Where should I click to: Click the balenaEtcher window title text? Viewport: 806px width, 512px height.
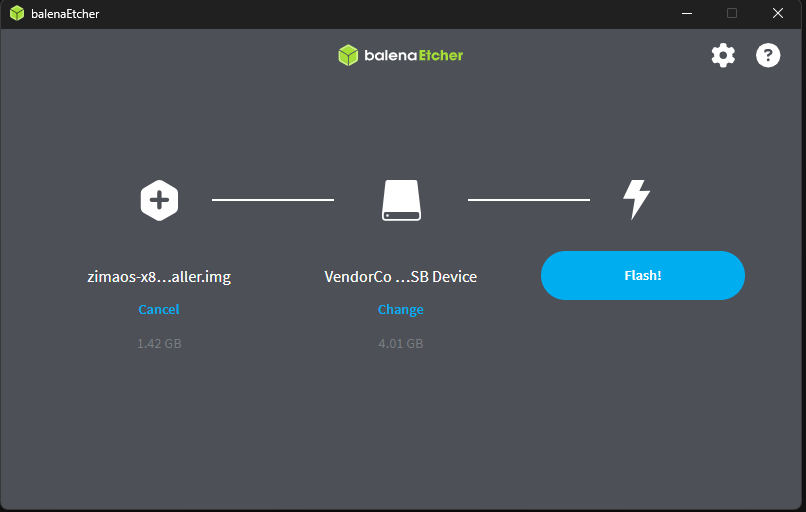(65, 14)
